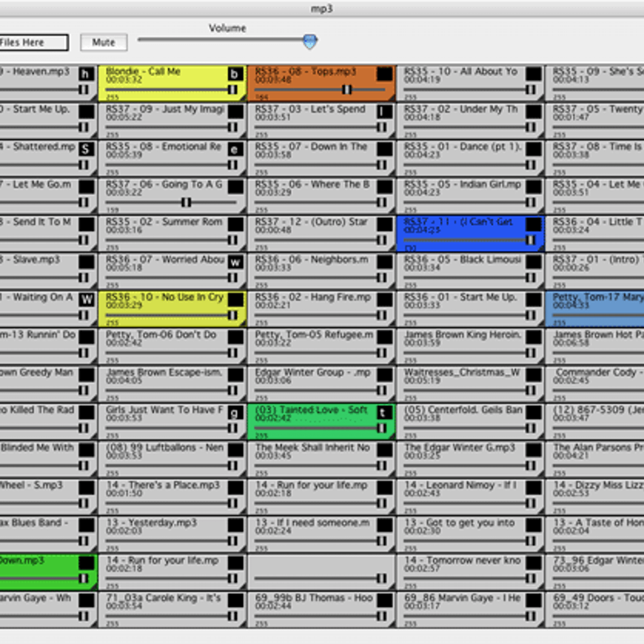Click 'w' hotkey box on RS36 - 07 - Worried Abou

pos(235,262)
